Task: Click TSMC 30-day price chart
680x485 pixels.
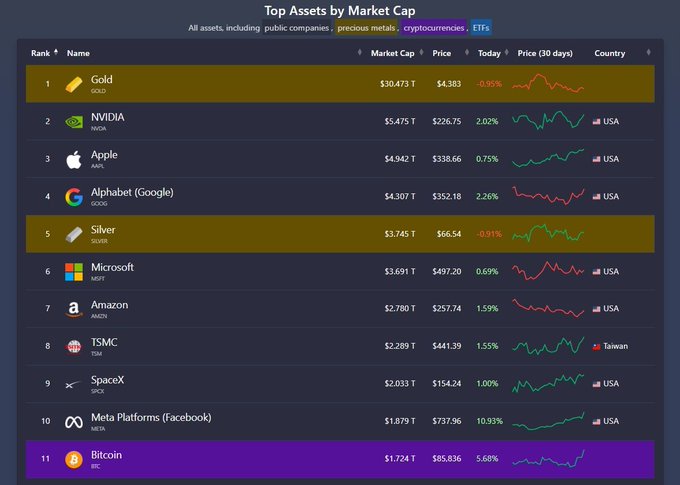Action: tap(548, 345)
